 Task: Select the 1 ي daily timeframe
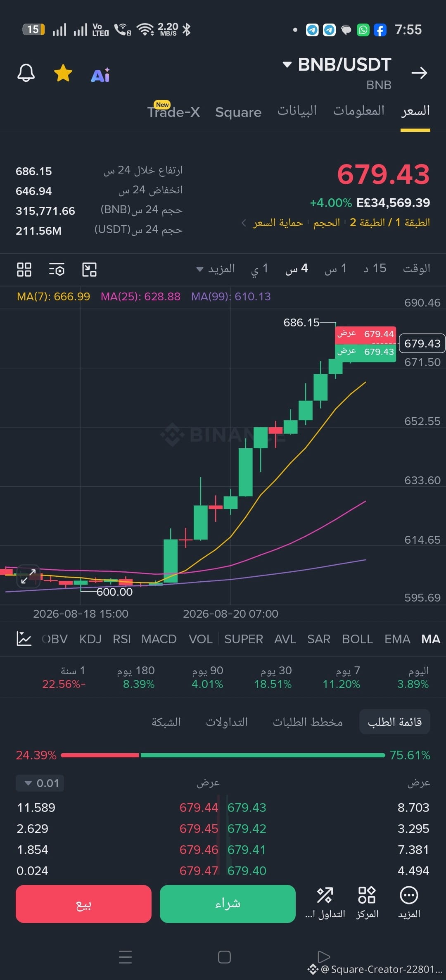(x=260, y=269)
